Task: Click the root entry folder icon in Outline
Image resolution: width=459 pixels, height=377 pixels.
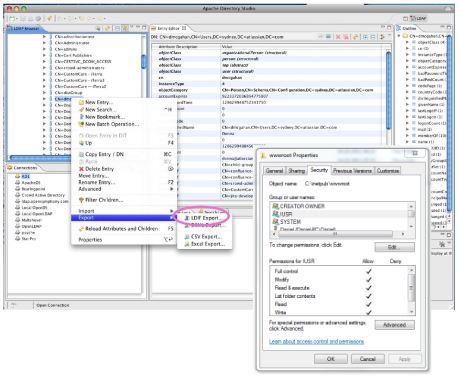Action: pos(406,36)
